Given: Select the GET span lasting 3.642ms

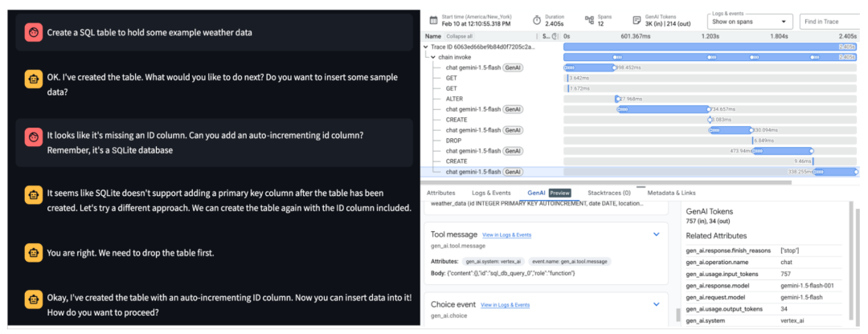Looking at the screenshot, I should pos(640,78).
